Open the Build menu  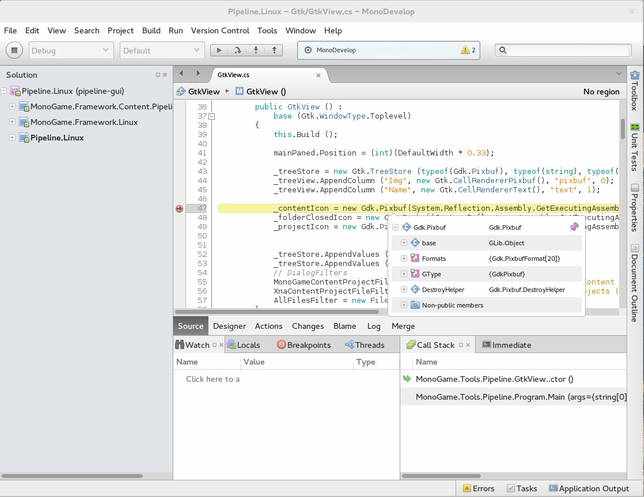coord(151,30)
